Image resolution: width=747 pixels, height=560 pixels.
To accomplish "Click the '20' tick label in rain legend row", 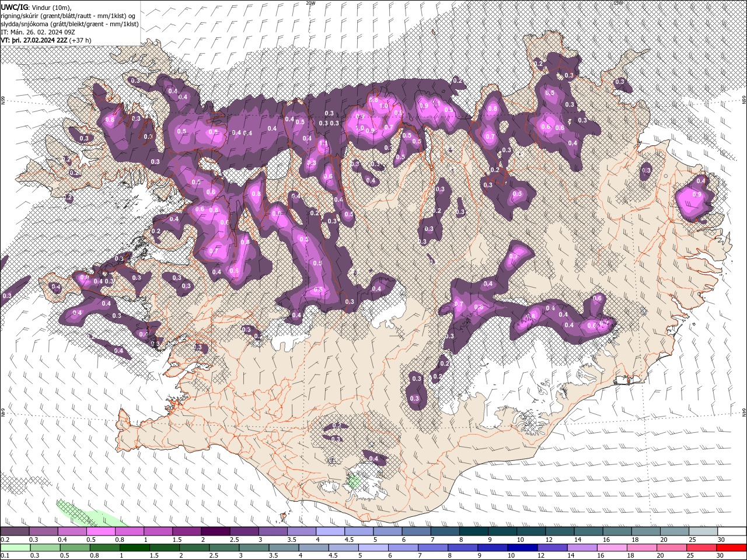I will pyautogui.click(x=661, y=556).
